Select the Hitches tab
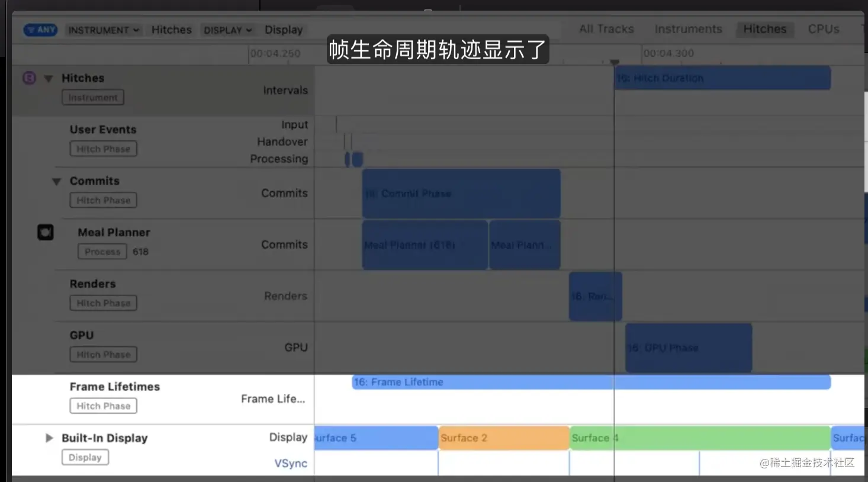 point(765,29)
